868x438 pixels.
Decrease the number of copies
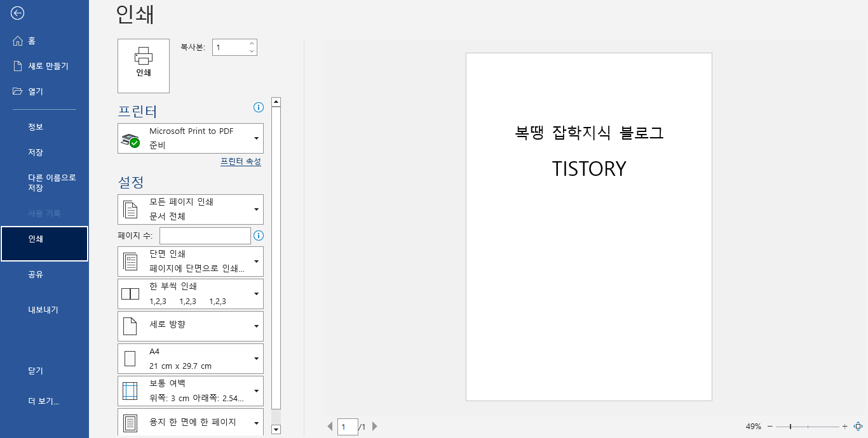tap(252, 51)
